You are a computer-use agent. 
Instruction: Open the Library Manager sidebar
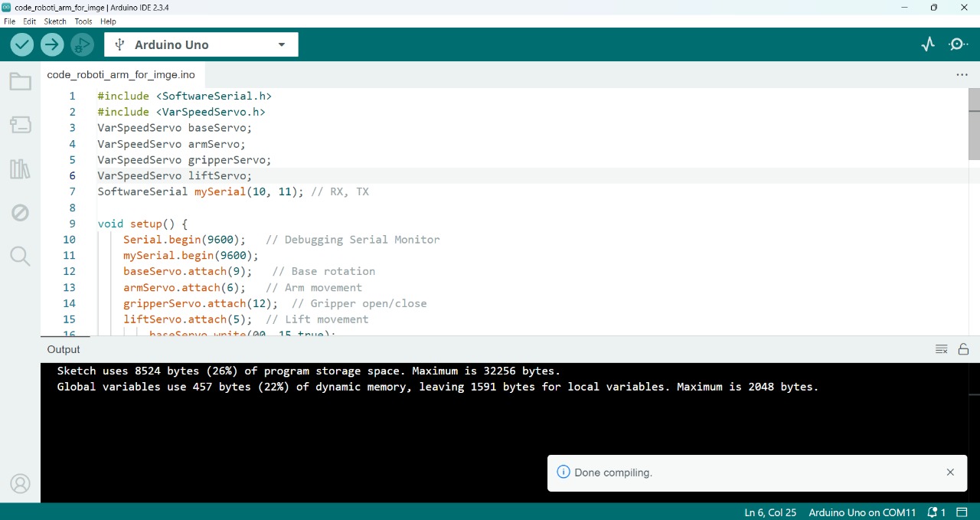click(20, 168)
